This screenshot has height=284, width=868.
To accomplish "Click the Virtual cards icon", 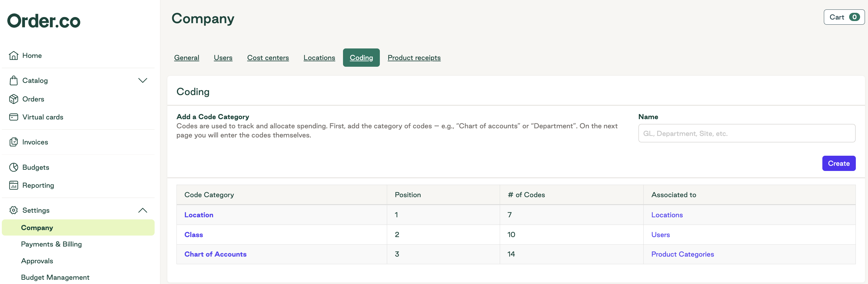I will point(13,117).
